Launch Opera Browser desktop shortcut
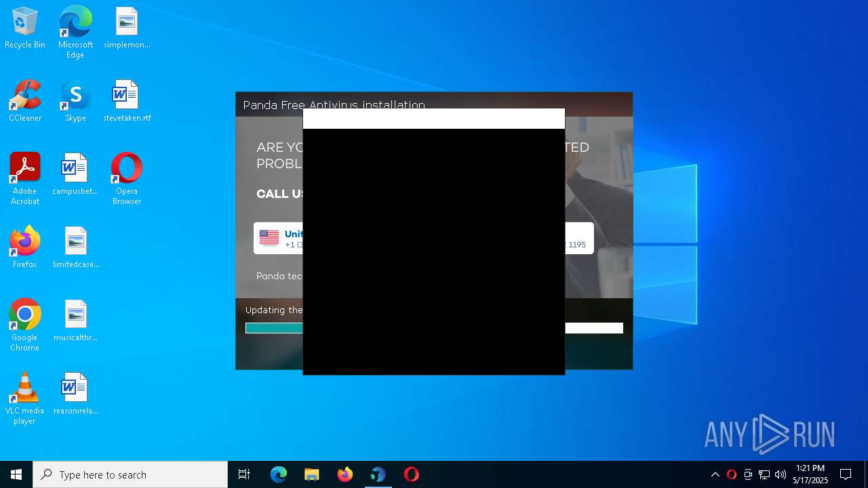Viewport: 868px width, 488px height. tap(127, 179)
